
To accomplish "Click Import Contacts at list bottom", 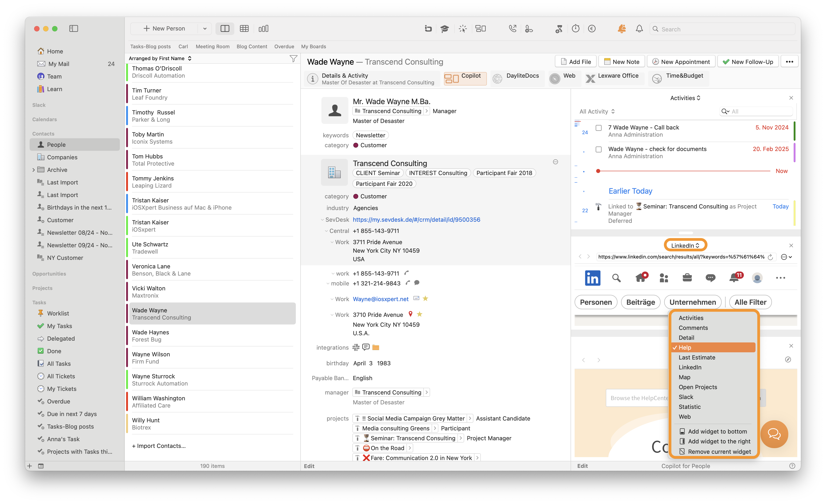I will [x=158, y=446].
